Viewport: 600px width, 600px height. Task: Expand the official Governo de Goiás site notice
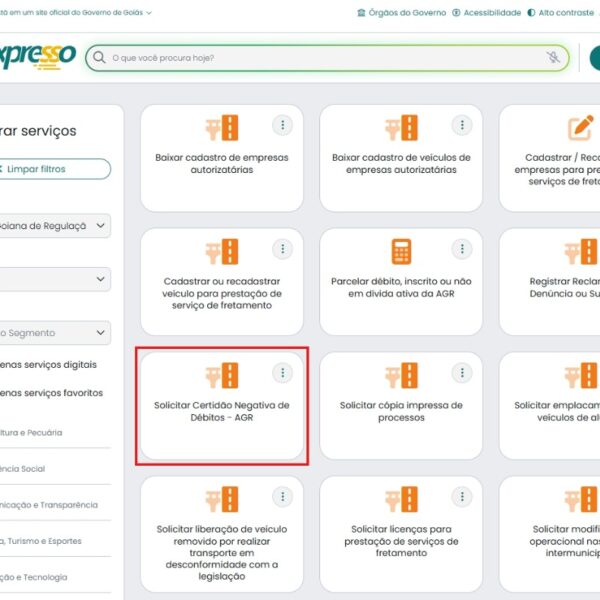coord(76,13)
